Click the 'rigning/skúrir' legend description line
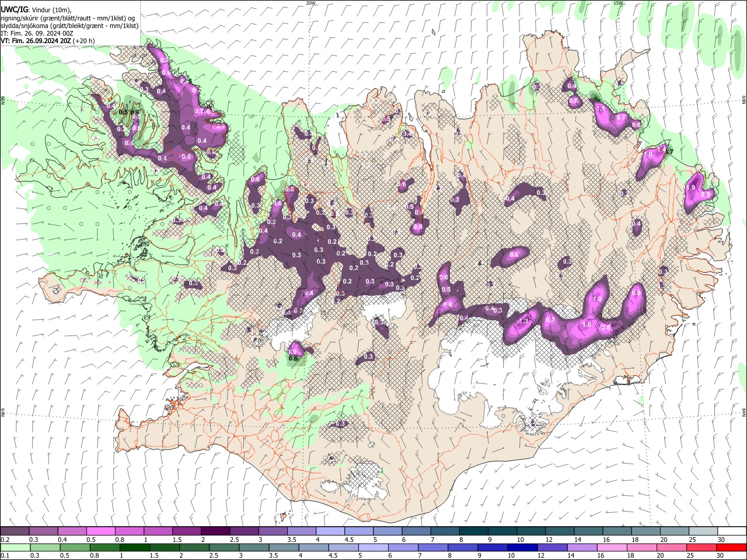 point(68,18)
